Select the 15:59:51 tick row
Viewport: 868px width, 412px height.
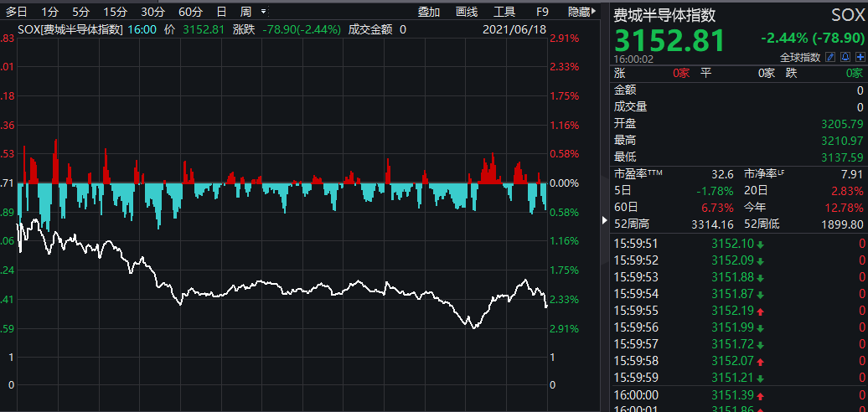(739, 244)
